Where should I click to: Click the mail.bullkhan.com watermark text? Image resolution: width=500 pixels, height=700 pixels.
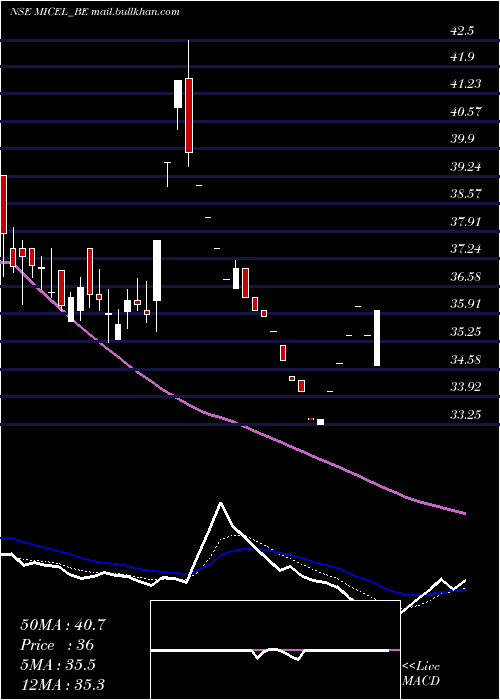click(x=135, y=12)
